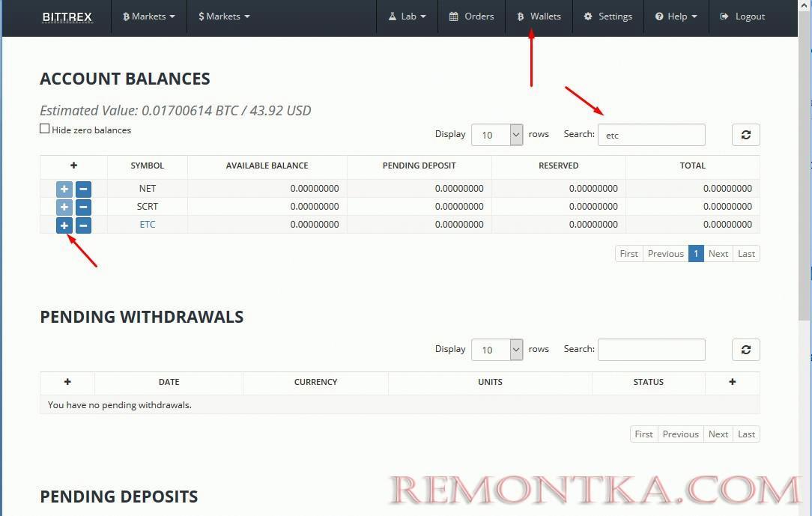The image size is (812, 516).
Task: Click the ETC symbol link
Action: click(148, 225)
